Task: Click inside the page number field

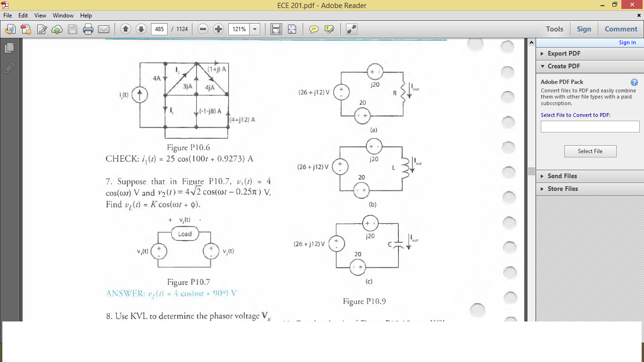Action: (x=159, y=29)
